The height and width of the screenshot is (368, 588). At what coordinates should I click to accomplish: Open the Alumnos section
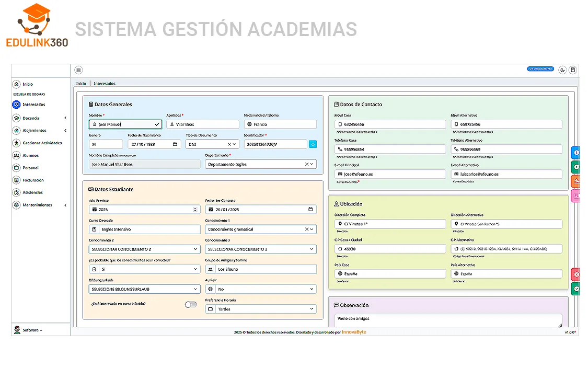click(x=26, y=155)
